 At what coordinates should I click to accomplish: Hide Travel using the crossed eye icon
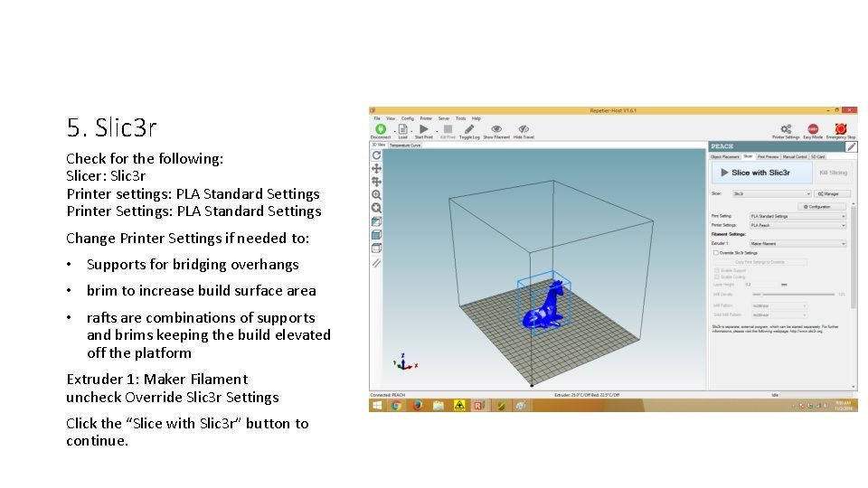pos(524,129)
